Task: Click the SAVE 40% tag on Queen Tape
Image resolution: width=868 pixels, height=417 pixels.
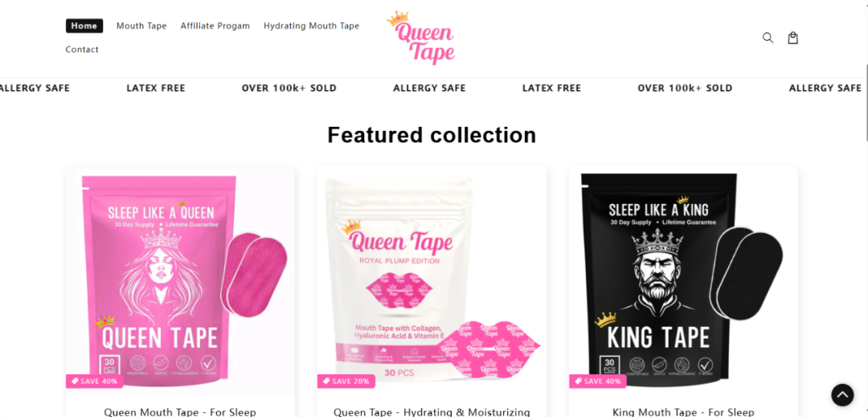Action: pos(95,382)
